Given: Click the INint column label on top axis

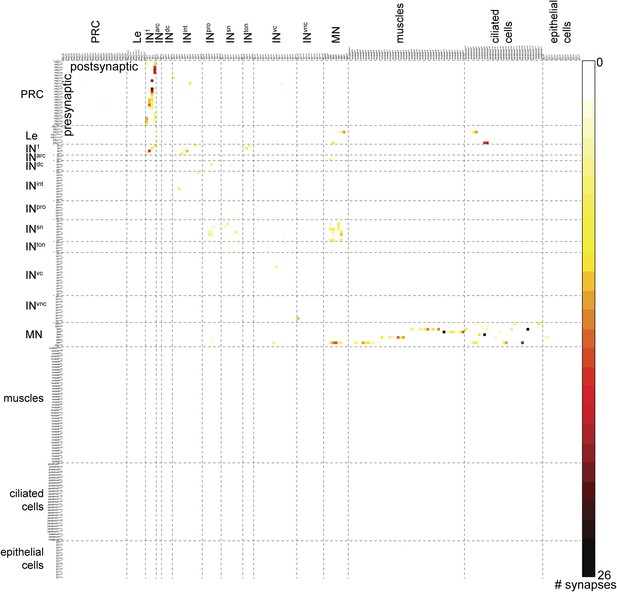Looking at the screenshot, I should pyautogui.click(x=187, y=34).
